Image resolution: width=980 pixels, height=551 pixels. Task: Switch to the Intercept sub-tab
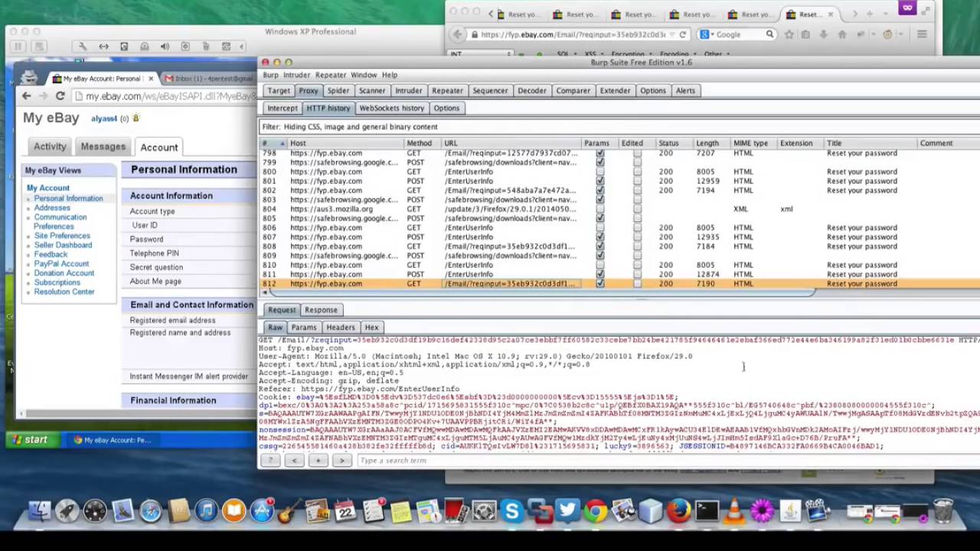coord(282,108)
